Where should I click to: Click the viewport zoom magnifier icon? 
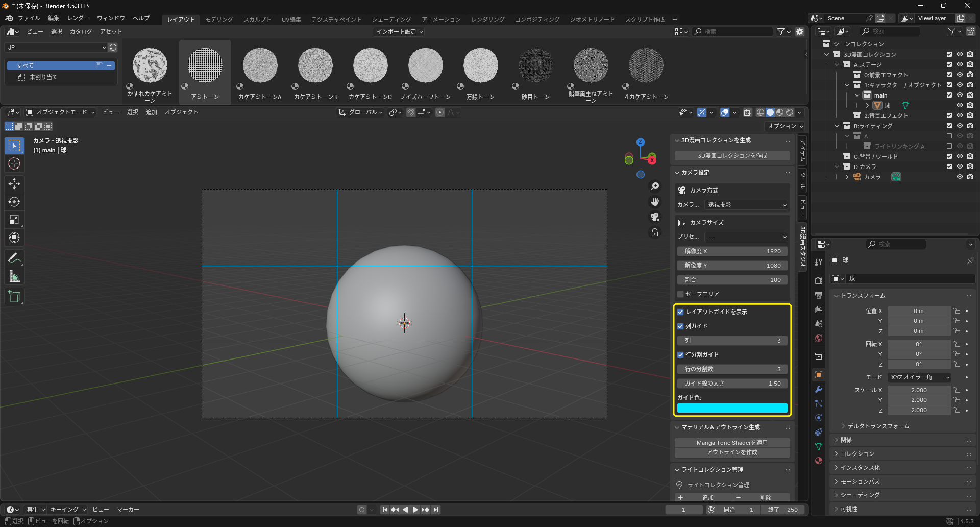pyautogui.click(x=655, y=186)
